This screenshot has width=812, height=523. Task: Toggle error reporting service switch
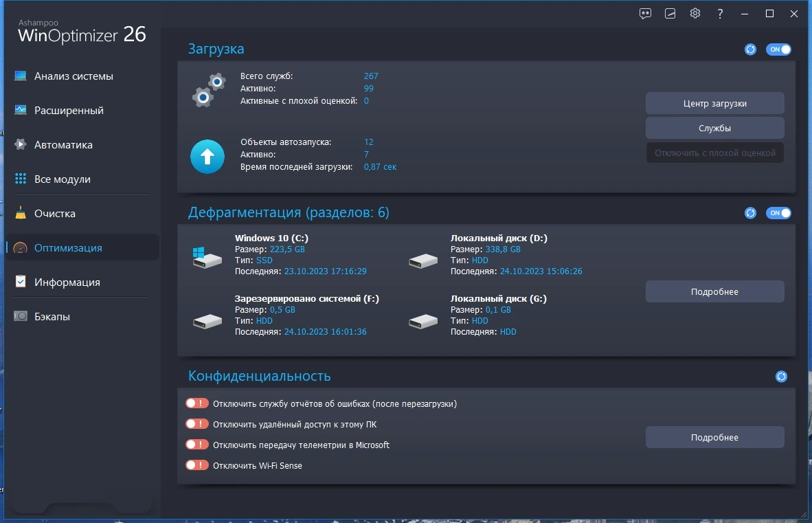(196, 403)
